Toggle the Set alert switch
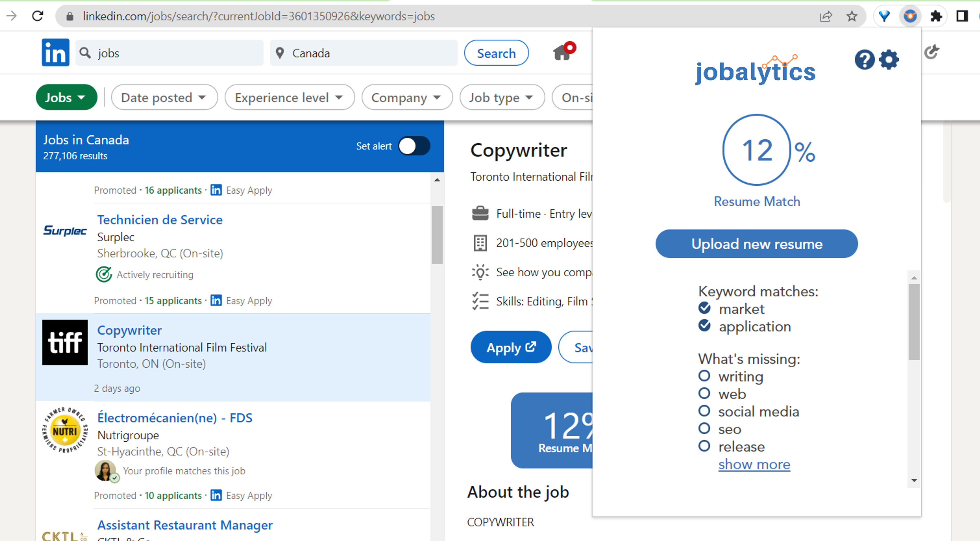 414,146
